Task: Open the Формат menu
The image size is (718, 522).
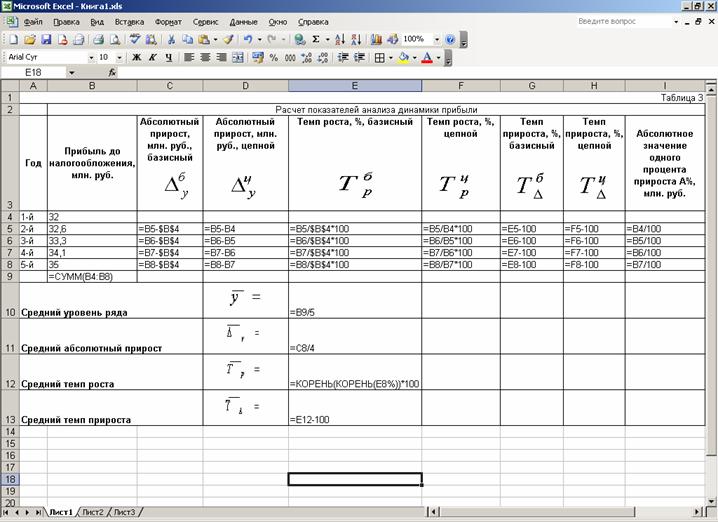Action: tap(168, 22)
